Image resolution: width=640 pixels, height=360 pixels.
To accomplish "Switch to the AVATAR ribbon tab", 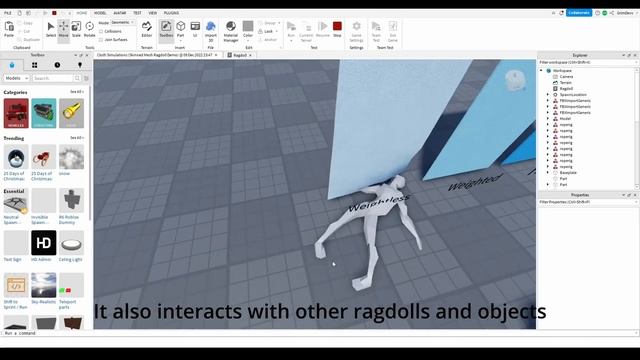I will [x=120, y=13].
